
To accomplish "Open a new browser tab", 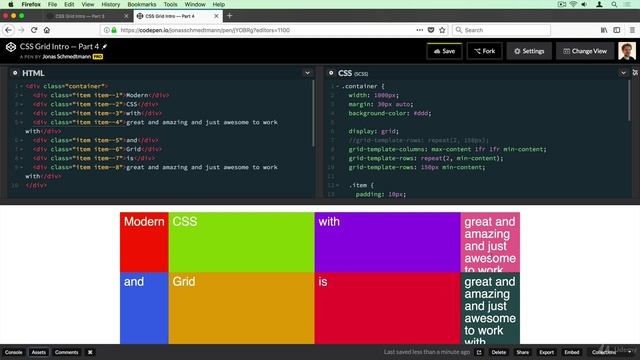I will click(x=229, y=16).
